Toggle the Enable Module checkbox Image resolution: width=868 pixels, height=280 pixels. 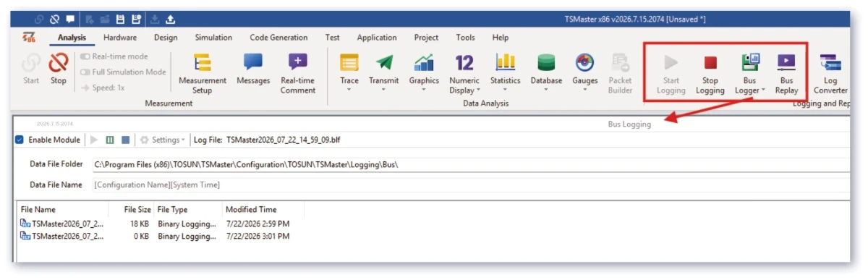(20, 140)
